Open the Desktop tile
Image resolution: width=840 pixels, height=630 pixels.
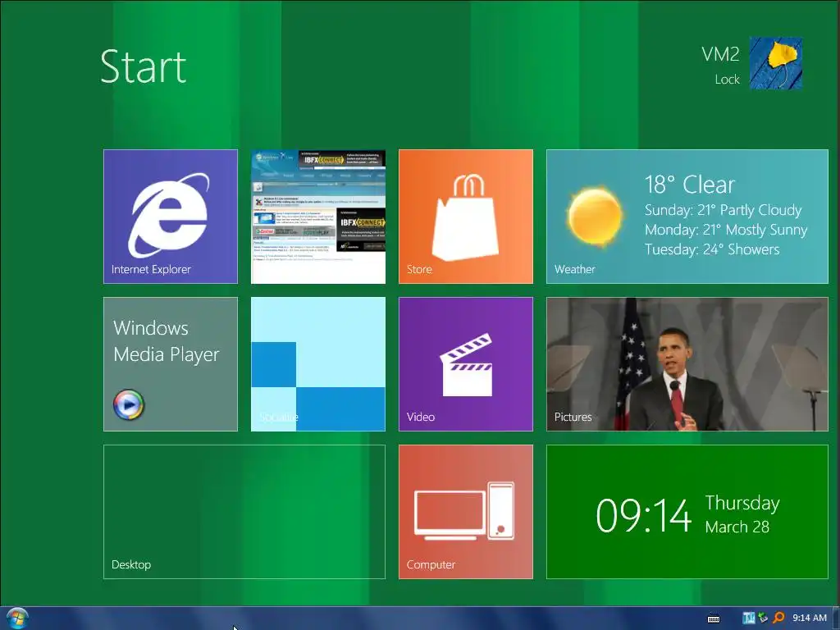244,512
